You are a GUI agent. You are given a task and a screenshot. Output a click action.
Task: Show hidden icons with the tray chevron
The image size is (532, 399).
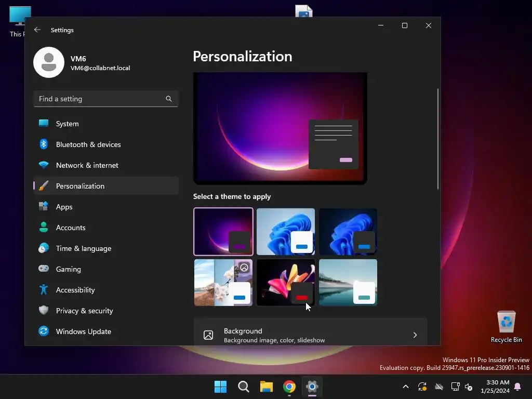click(405, 387)
